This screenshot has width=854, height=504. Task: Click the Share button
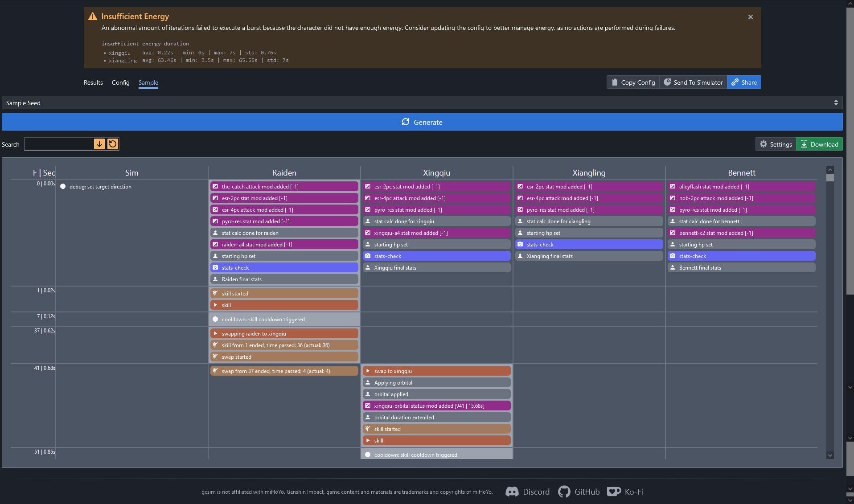pyautogui.click(x=744, y=82)
